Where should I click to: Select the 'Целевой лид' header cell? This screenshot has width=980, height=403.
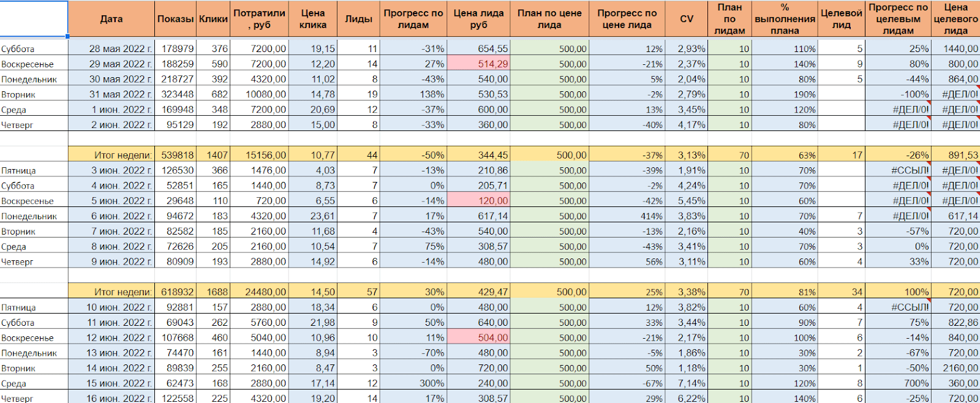click(x=841, y=19)
